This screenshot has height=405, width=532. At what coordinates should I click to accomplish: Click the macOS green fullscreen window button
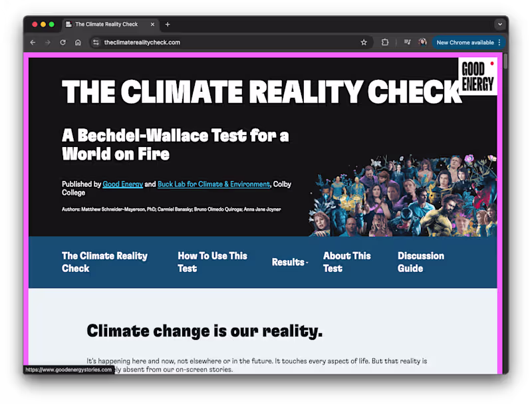pyautogui.click(x=52, y=25)
